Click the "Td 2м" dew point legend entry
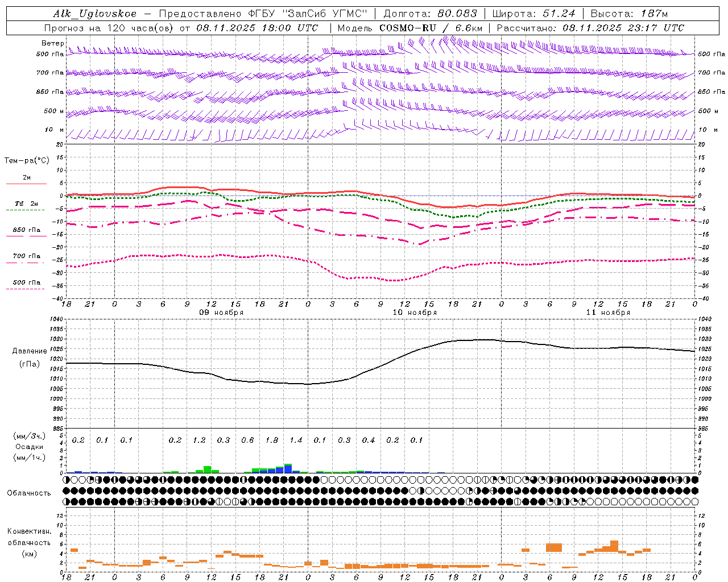 [x=26, y=205]
